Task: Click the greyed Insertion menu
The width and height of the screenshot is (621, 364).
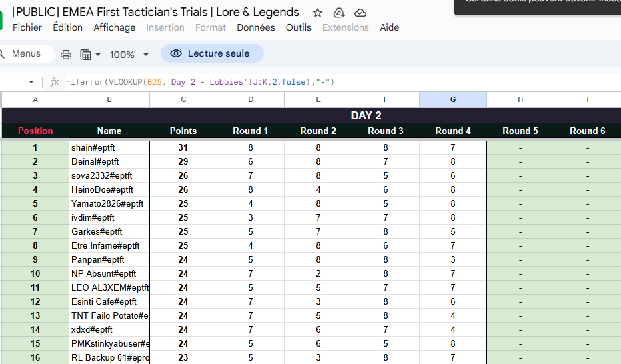Action: (x=165, y=27)
